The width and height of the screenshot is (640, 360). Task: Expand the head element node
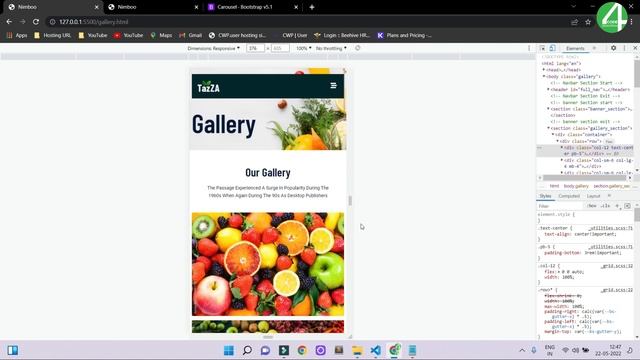coord(544,70)
